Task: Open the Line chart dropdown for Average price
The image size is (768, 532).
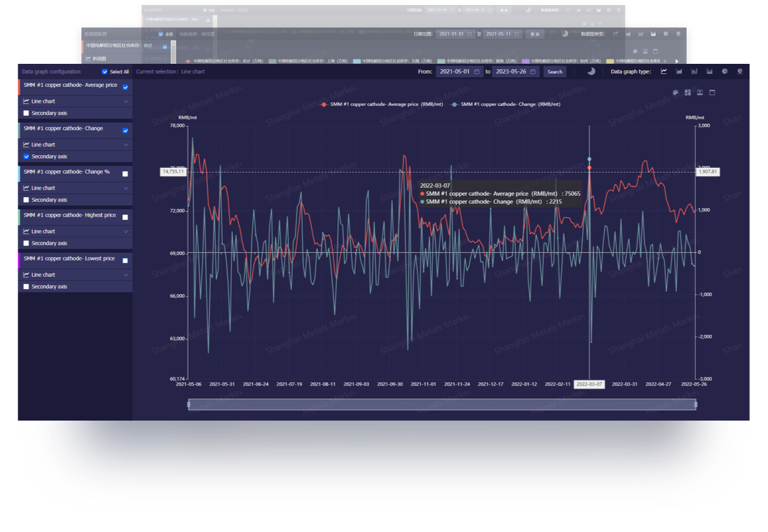Action: coord(75,101)
